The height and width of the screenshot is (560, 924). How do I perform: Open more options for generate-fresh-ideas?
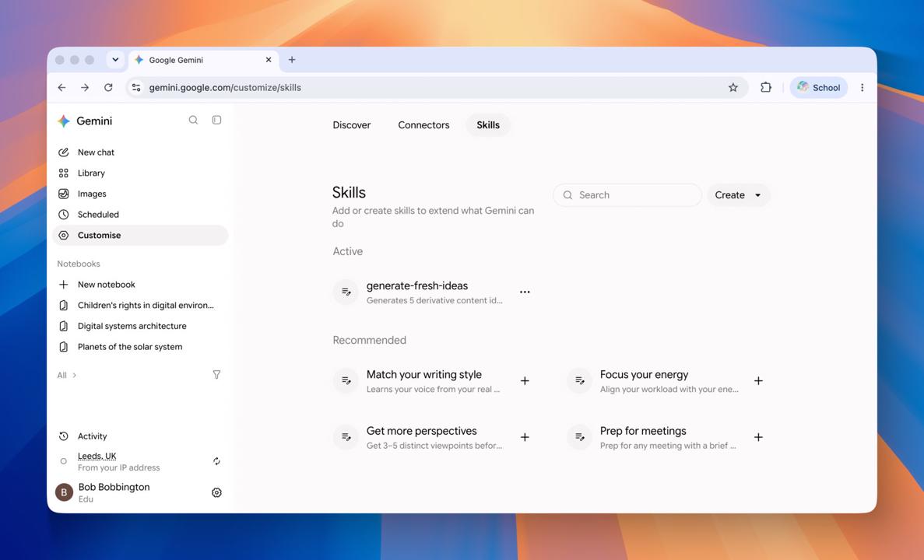(525, 292)
